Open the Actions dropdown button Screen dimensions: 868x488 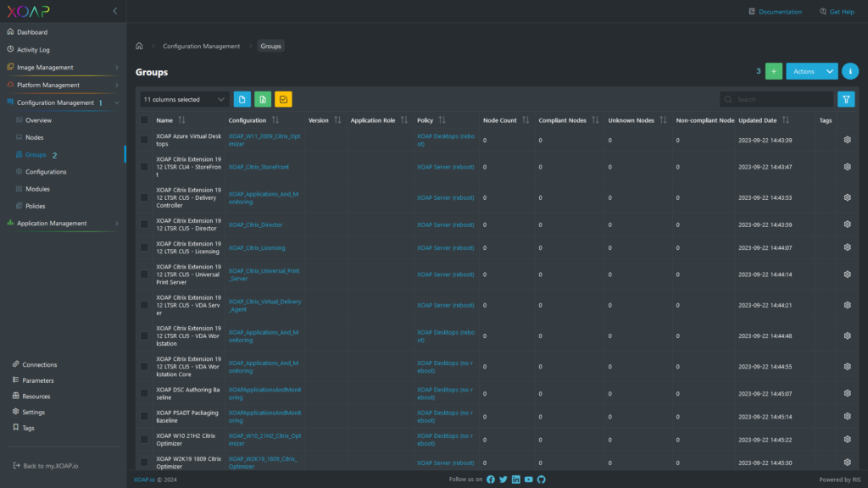coord(811,71)
